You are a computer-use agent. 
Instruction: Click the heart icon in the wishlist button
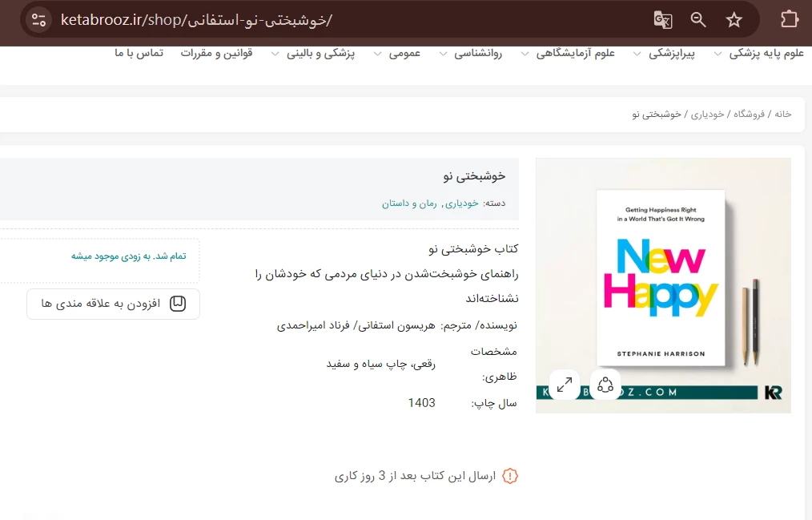178,304
